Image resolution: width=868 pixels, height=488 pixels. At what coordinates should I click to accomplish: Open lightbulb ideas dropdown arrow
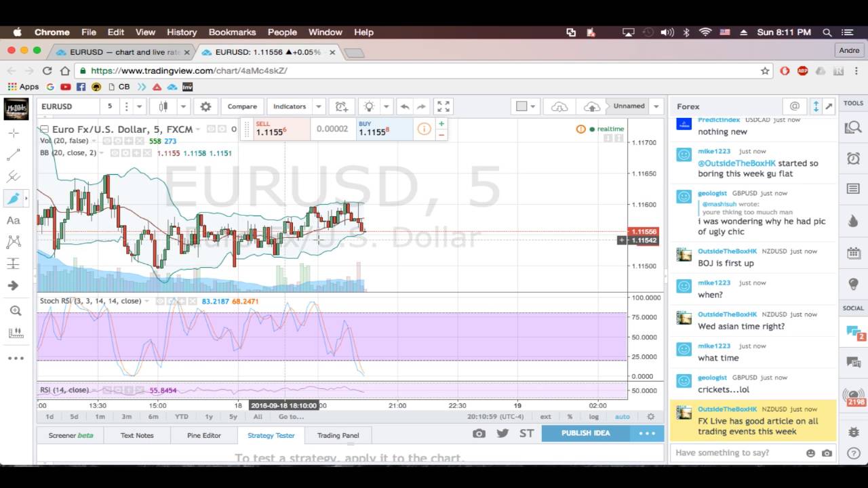(x=386, y=106)
